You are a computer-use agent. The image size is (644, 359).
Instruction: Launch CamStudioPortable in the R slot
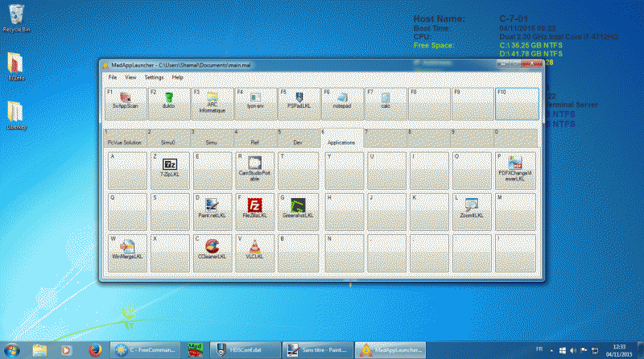[x=255, y=171]
